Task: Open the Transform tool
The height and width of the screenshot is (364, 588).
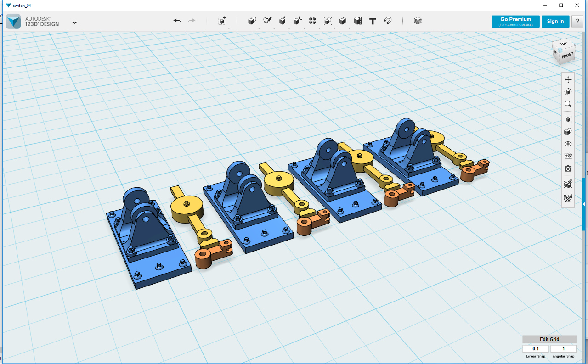Action: coord(222,21)
